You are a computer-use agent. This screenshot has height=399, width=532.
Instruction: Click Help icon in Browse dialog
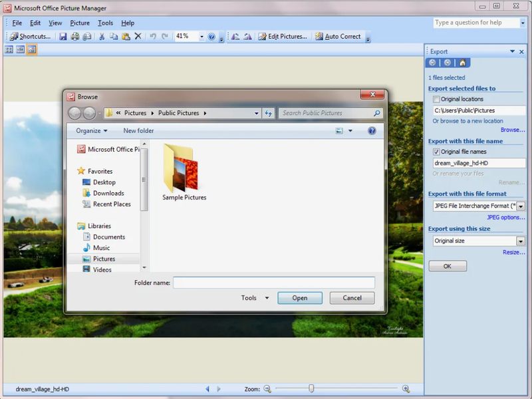pyautogui.click(x=372, y=130)
